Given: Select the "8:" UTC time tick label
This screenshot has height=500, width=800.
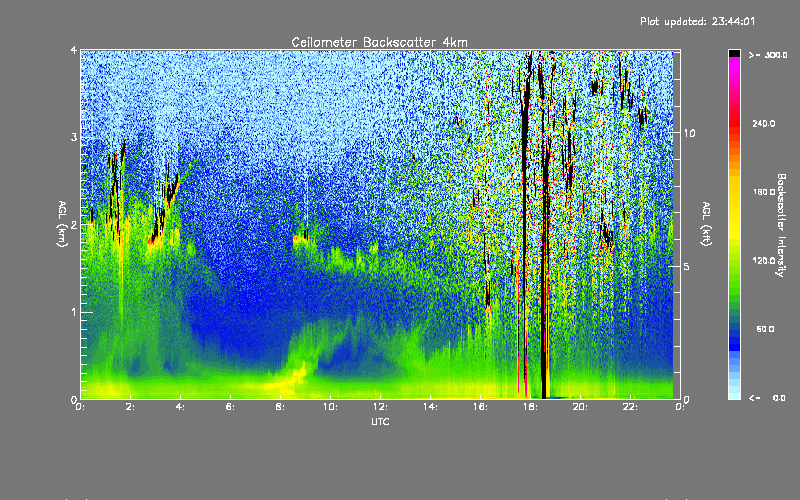Looking at the screenshot, I should point(281,407).
